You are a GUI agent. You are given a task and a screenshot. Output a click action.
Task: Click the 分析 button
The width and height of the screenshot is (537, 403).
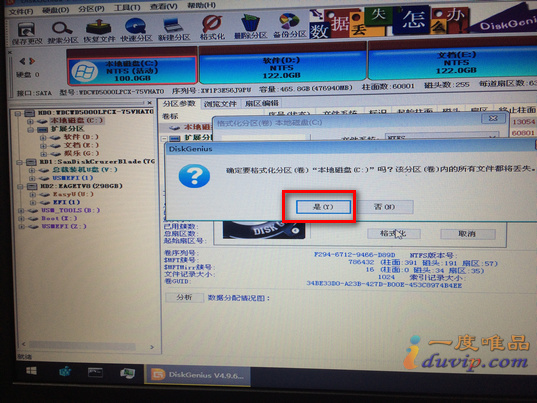pos(184,297)
